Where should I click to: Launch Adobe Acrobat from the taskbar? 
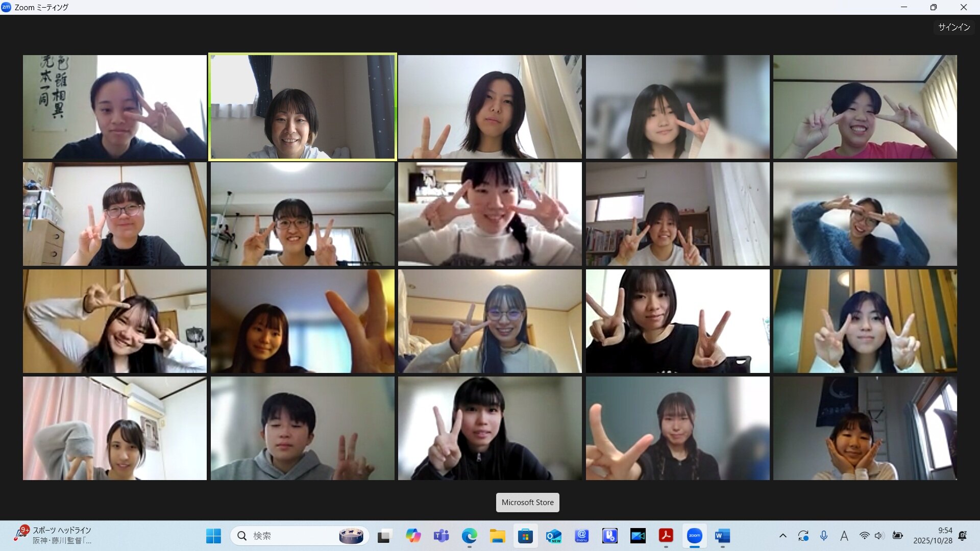tap(666, 536)
